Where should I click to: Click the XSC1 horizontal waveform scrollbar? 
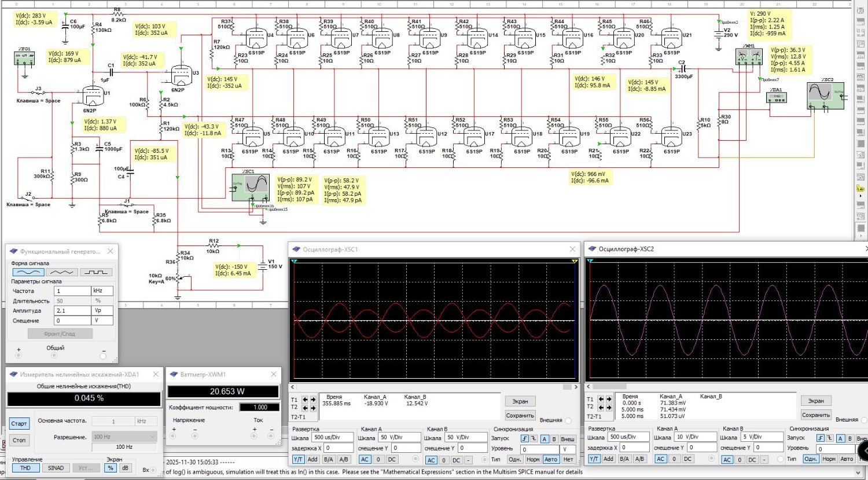click(434, 387)
